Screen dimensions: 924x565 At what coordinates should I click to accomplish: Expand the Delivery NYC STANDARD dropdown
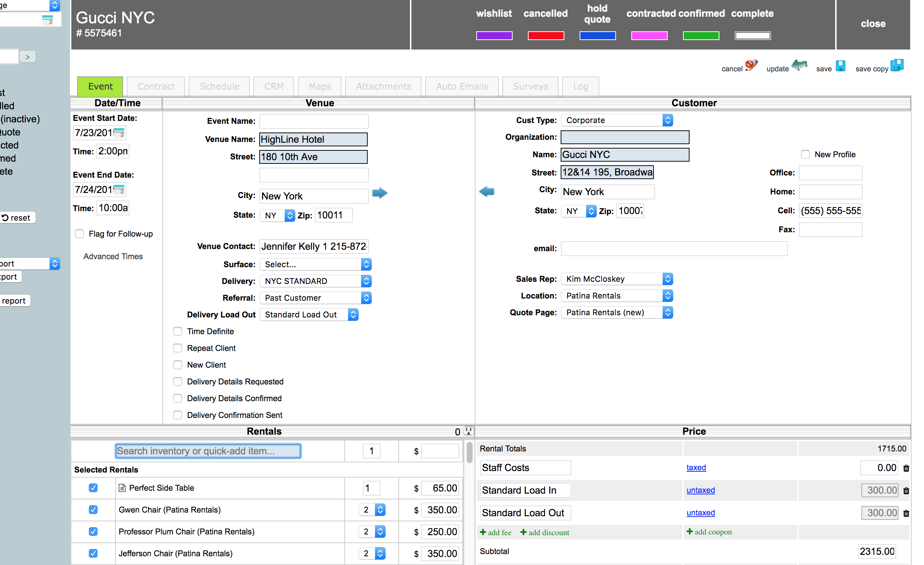(x=315, y=281)
